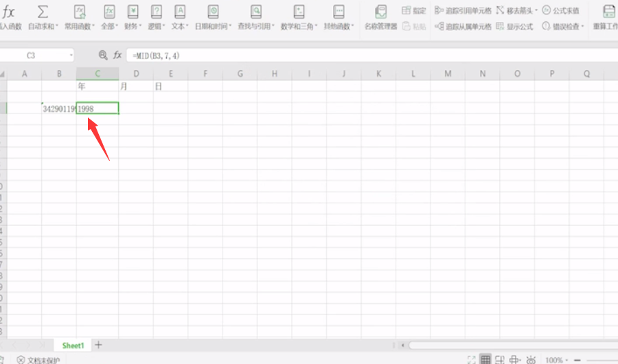Click the cell labeled 年
Screen dimensions: 618x364
98,87
